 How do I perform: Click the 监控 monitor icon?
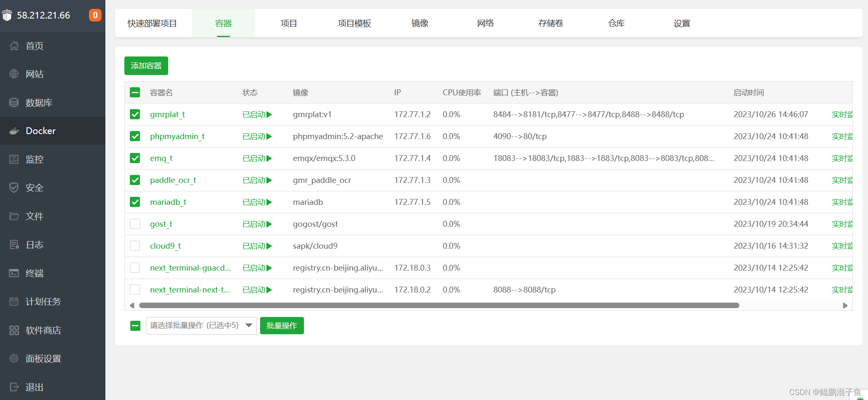[x=14, y=159]
